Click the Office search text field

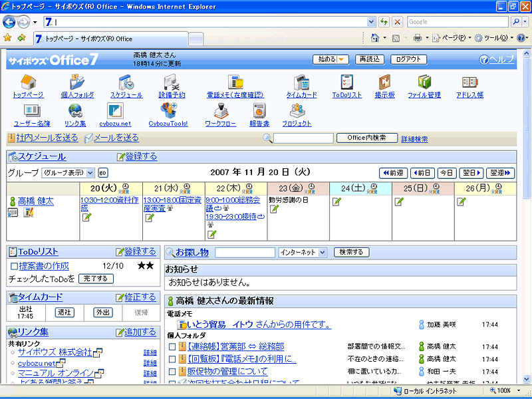(x=303, y=138)
